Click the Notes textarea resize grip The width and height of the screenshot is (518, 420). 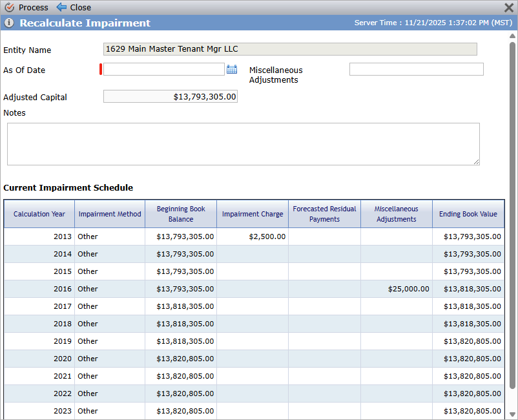(476, 162)
